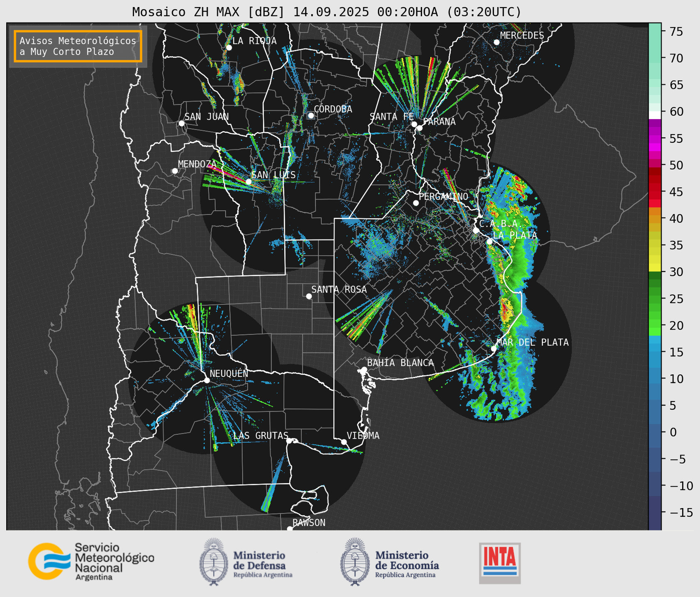Click the 'BAHÍA BLANCA' city label
The image size is (700, 597).
tap(400, 363)
